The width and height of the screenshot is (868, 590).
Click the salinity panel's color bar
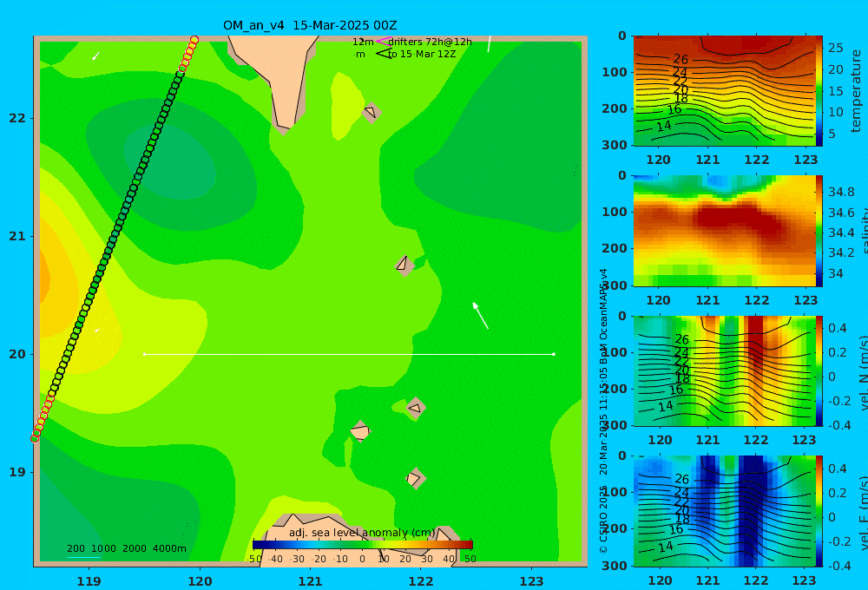(x=819, y=231)
